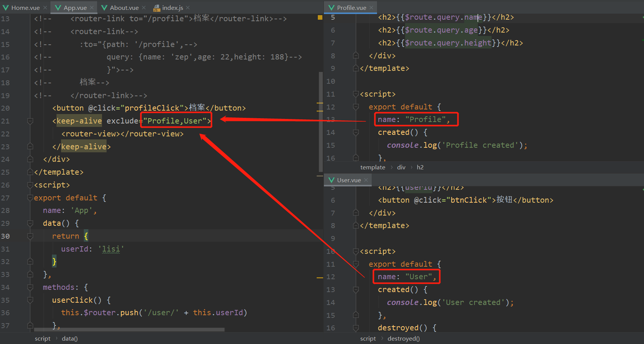Collapse export default block on line 27 in App.vue
This screenshot has width=644, height=344.
point(30,198)
